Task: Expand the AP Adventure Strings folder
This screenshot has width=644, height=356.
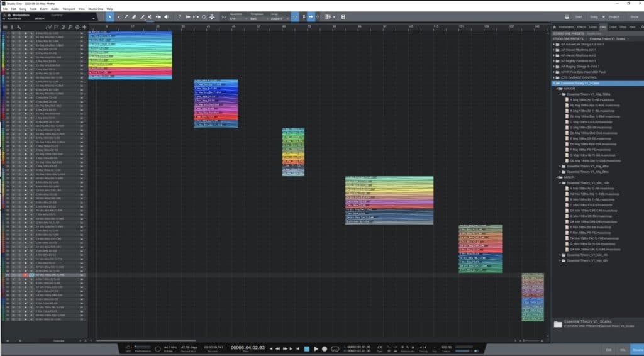Action: click(554, 45)
